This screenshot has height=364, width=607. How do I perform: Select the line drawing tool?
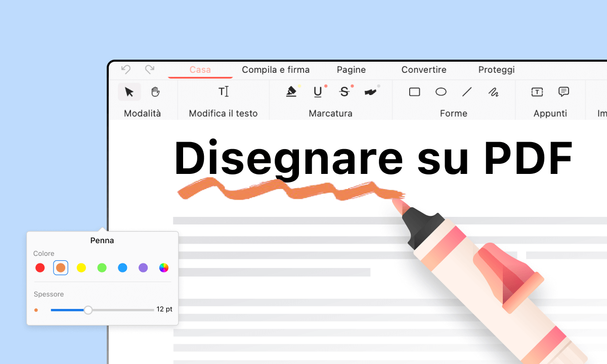coord(467,92)
